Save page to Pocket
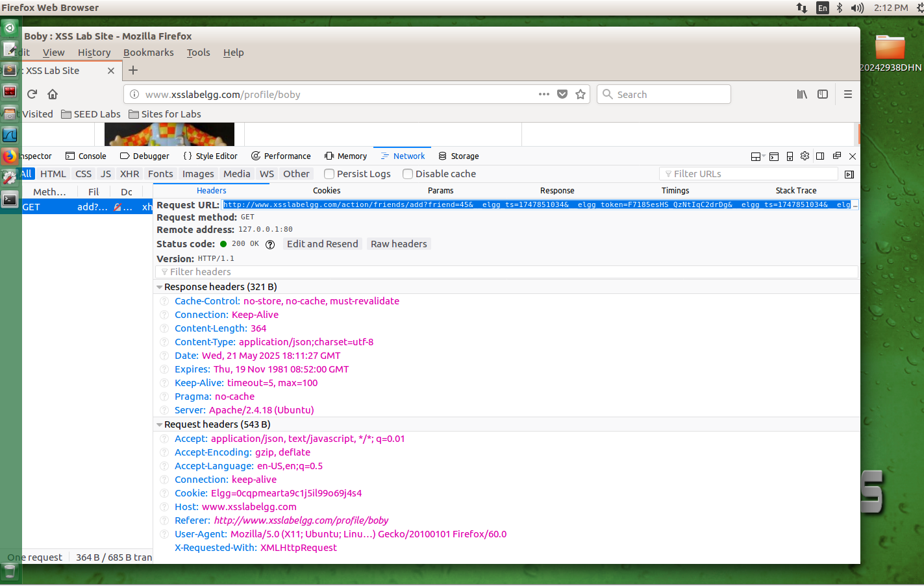Screen dimensions: 924x586 pos(562,94)
